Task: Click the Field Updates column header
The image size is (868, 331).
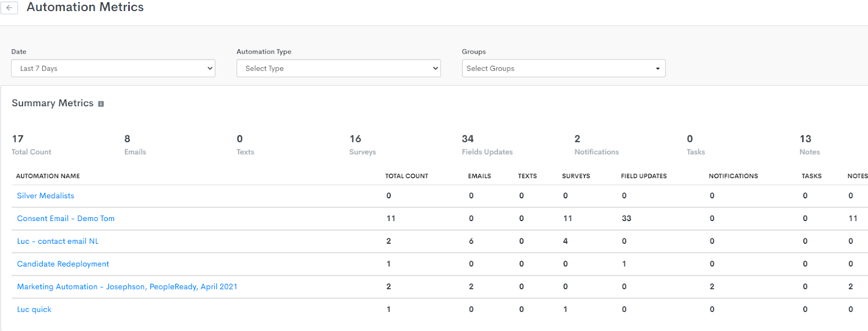Action: (x=643, y=176)
